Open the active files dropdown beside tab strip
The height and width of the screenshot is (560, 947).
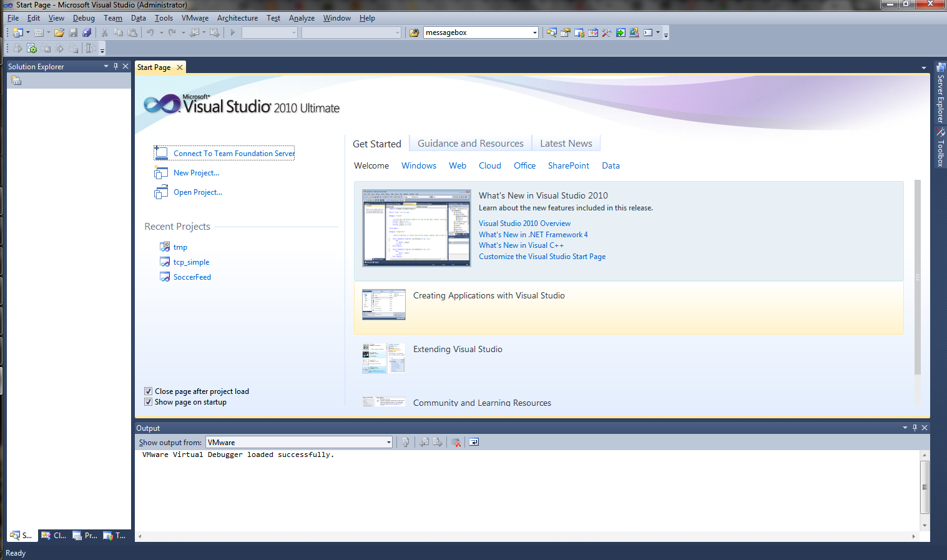pyautogui.click(x=923, y=67)
